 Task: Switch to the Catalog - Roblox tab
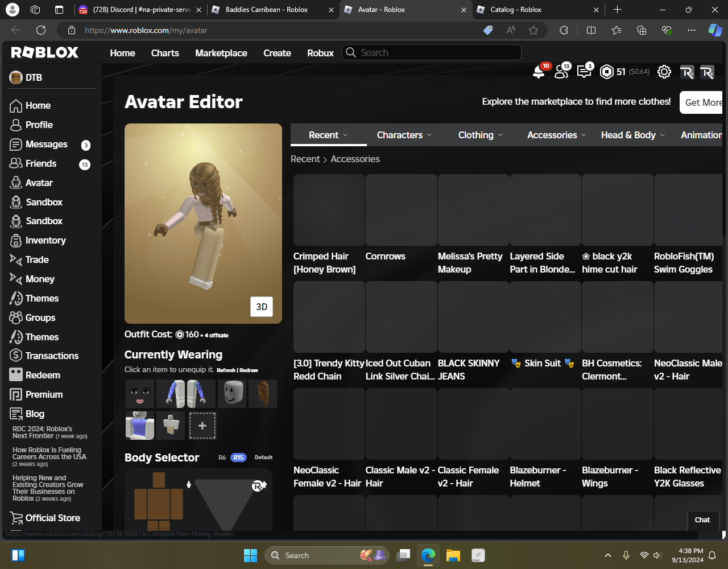tap(538, 10)
